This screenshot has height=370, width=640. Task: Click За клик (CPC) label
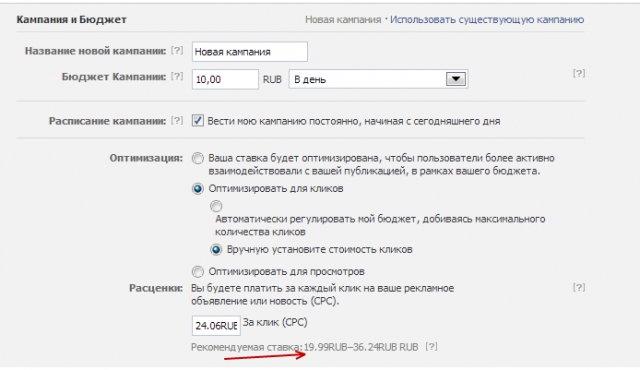click(x=275, y=322)
